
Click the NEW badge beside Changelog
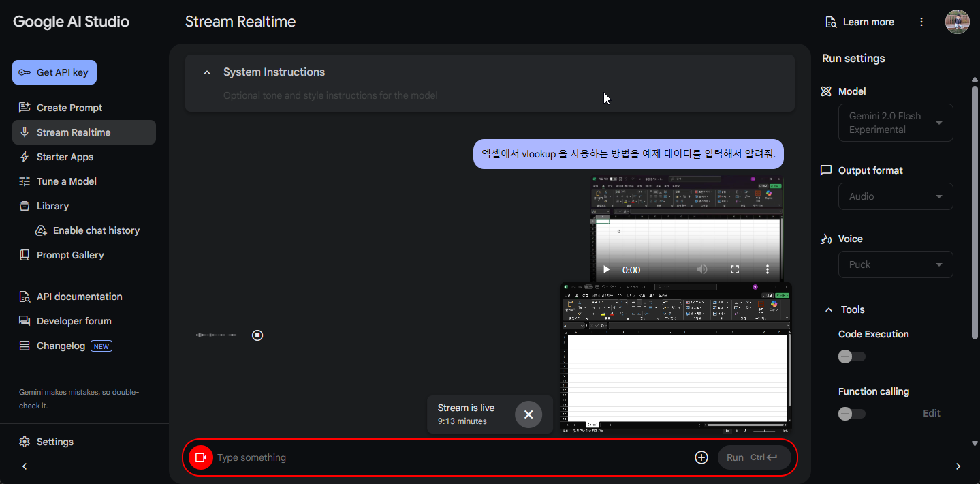point(101,346)
